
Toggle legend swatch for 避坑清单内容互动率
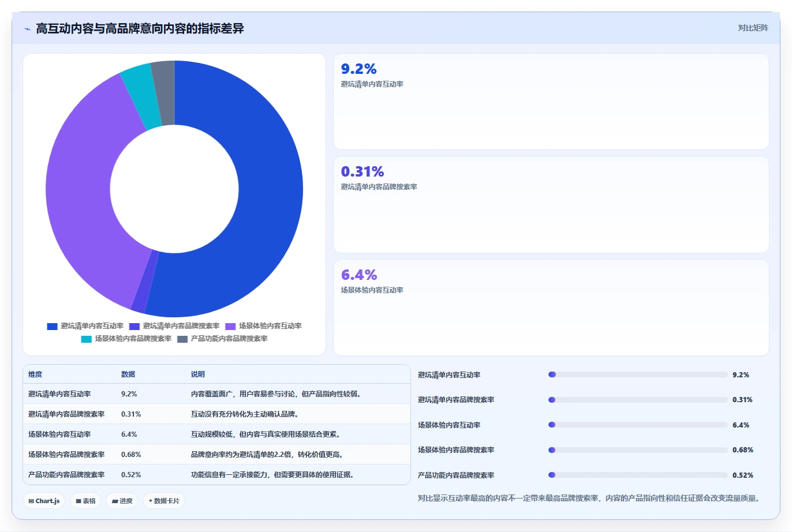52,326
